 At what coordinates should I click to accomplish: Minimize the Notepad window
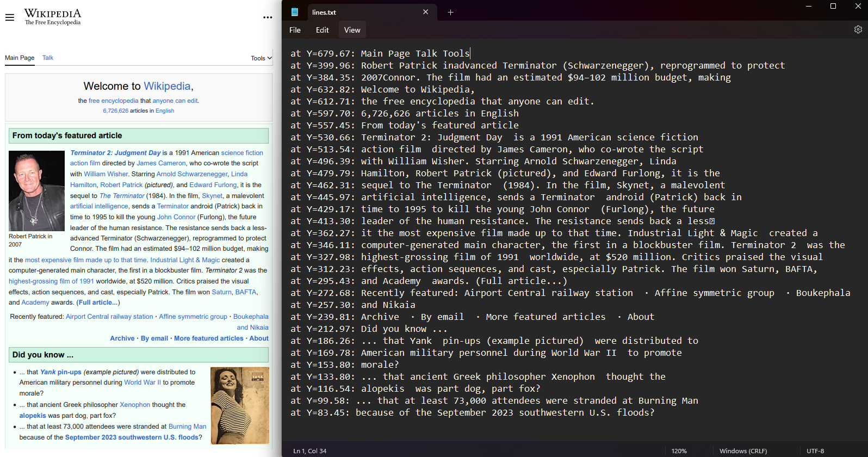click(x=808, y=7)
